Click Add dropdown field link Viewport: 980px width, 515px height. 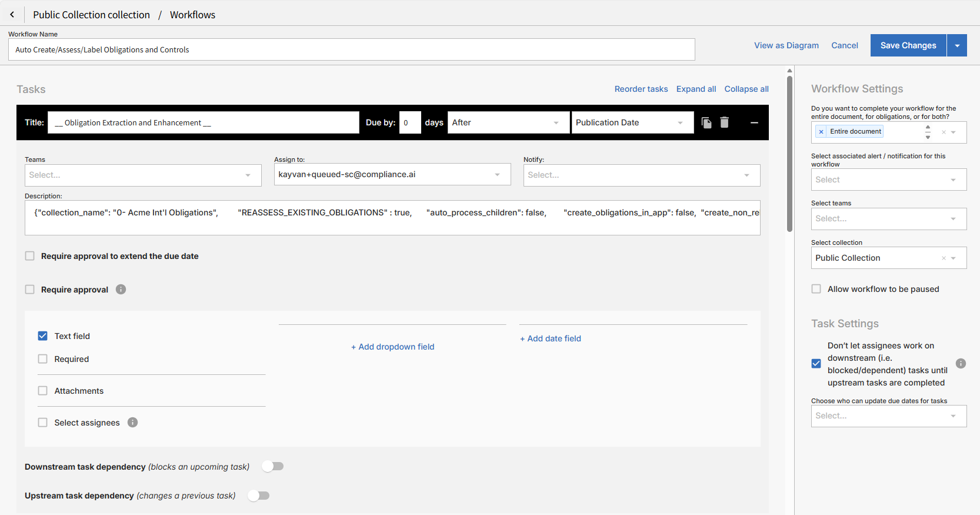coord(392,347)
